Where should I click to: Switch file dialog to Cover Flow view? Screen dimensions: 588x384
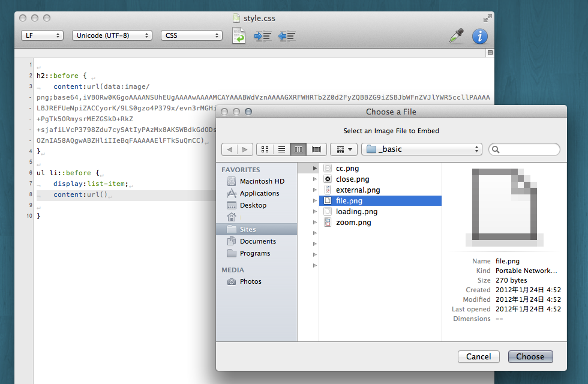tap(316, 149)
